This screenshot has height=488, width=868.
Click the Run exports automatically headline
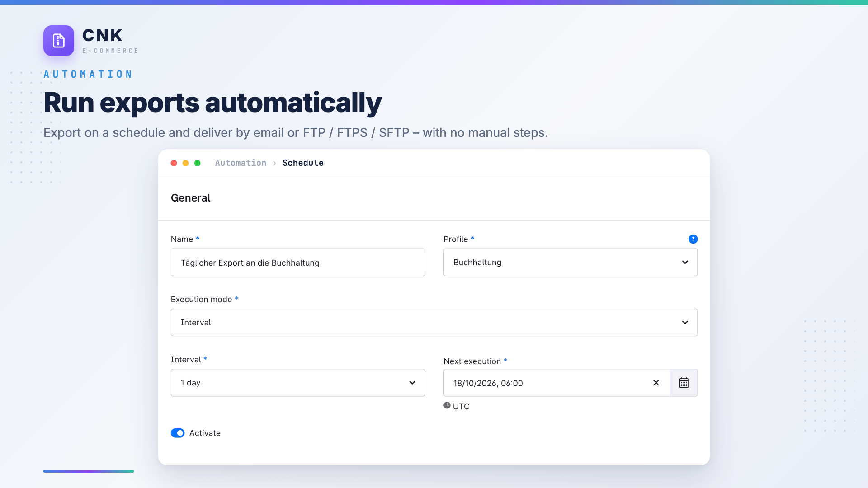[x=212, y=103]
